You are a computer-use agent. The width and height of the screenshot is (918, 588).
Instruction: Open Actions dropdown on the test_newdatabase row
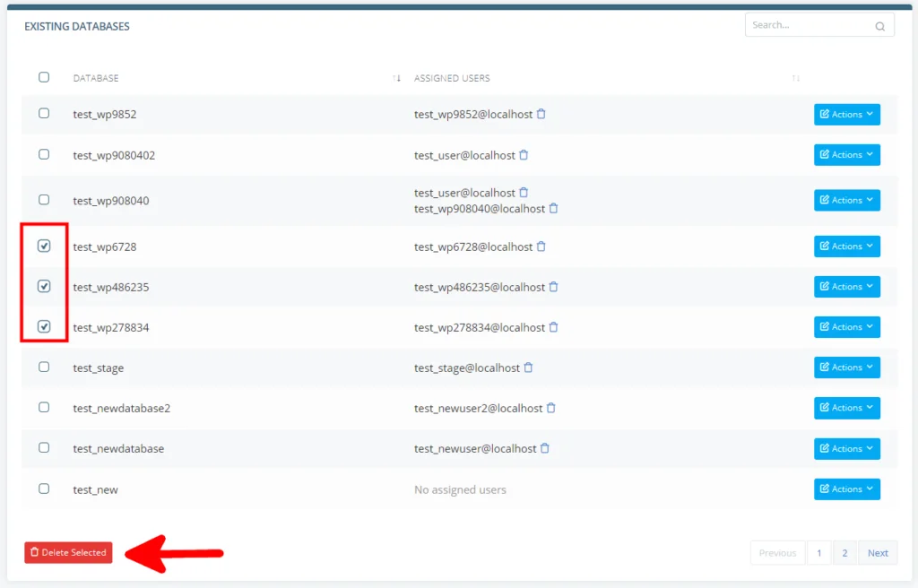(x=846, y=448)
